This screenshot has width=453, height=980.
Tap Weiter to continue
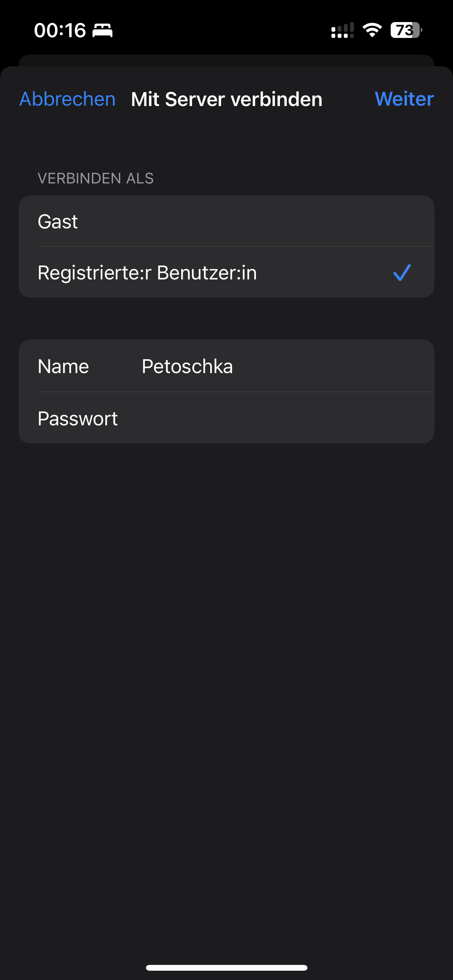404,99
